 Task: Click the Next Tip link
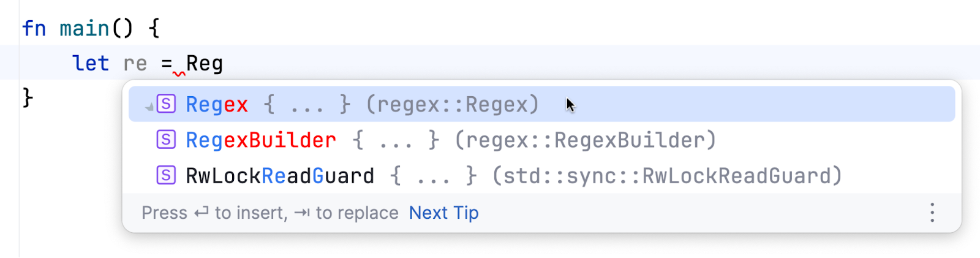[x=443, y=213]
